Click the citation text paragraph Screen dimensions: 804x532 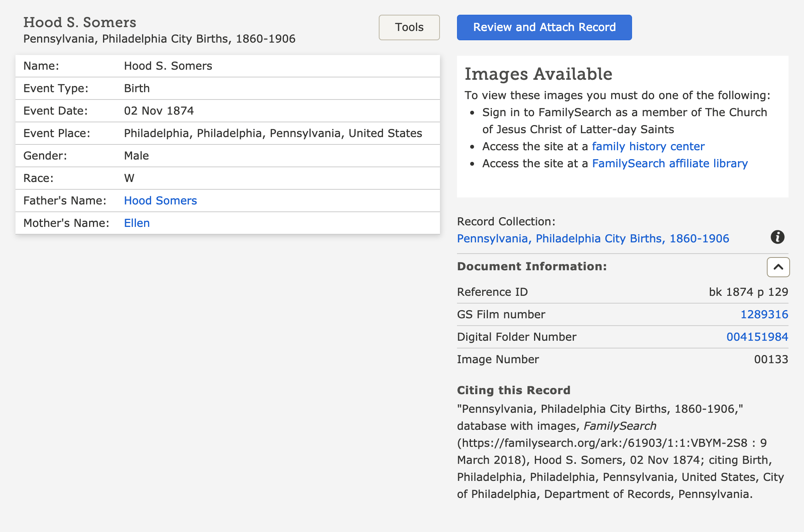(620, 451)
